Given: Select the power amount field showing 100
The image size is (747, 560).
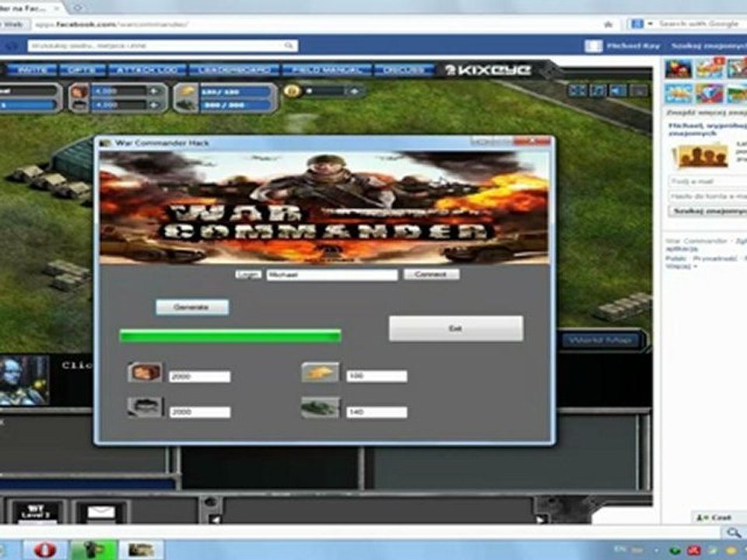Looking at the screenshot, I should [377, 376].
